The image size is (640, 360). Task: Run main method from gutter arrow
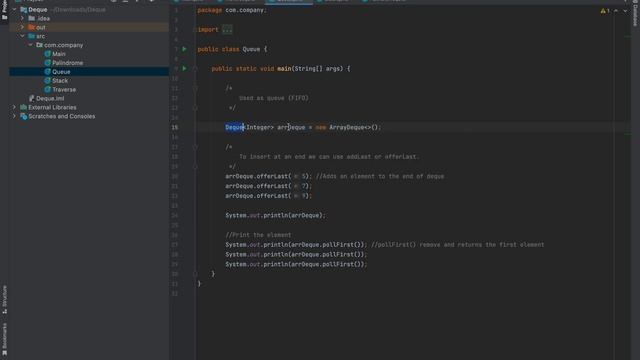[x=184, y=69]
